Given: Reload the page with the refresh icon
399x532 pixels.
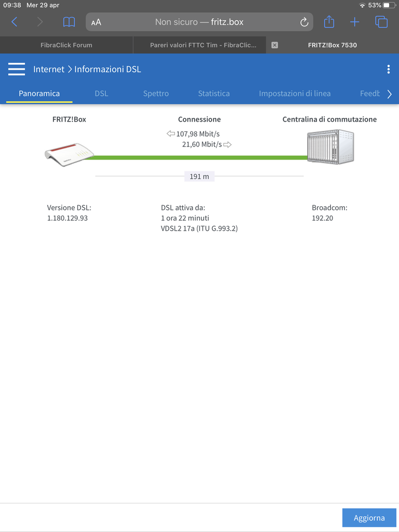Looking at the screenshot, I should (x=304, y=22).
